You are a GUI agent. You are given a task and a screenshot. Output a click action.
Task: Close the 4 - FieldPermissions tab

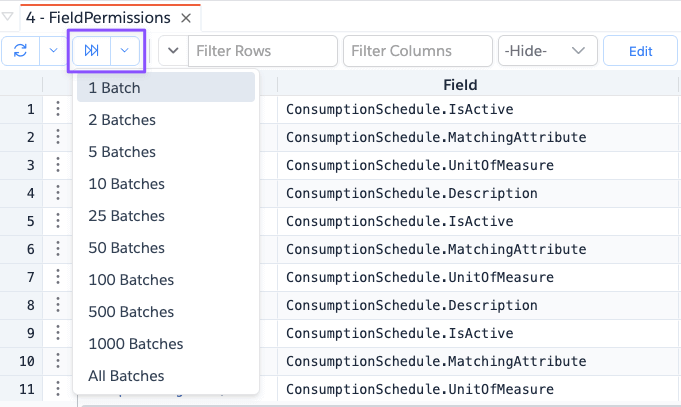tap(186, 18)
